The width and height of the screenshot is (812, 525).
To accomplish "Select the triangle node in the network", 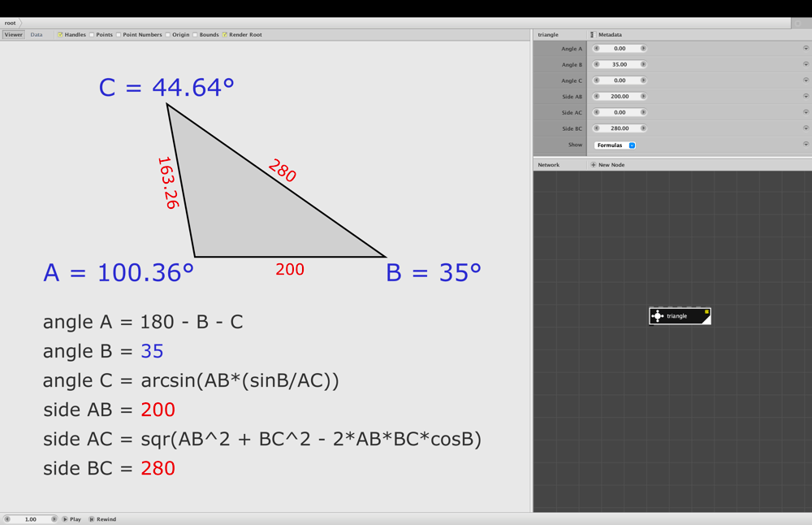I will click(x=680, y=316).
